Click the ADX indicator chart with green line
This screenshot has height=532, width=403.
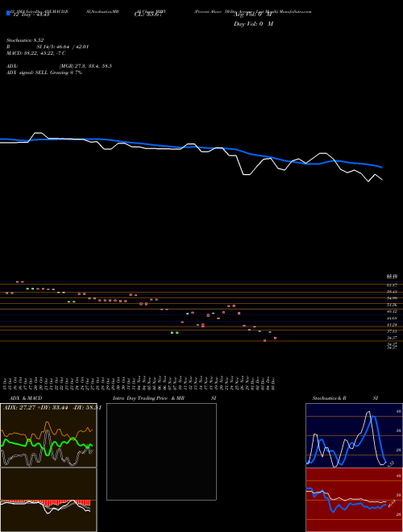click(48, 435)
